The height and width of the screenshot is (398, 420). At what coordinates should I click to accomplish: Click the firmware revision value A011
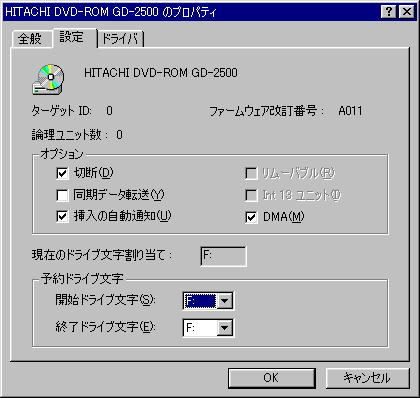point(350,111)
